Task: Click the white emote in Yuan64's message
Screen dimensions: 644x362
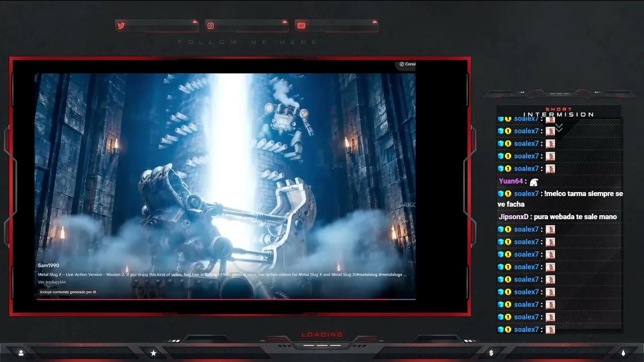Action: coord(534,182)
